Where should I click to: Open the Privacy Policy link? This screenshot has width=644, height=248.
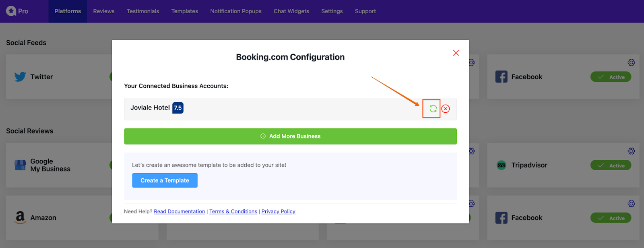click(279, 211)
